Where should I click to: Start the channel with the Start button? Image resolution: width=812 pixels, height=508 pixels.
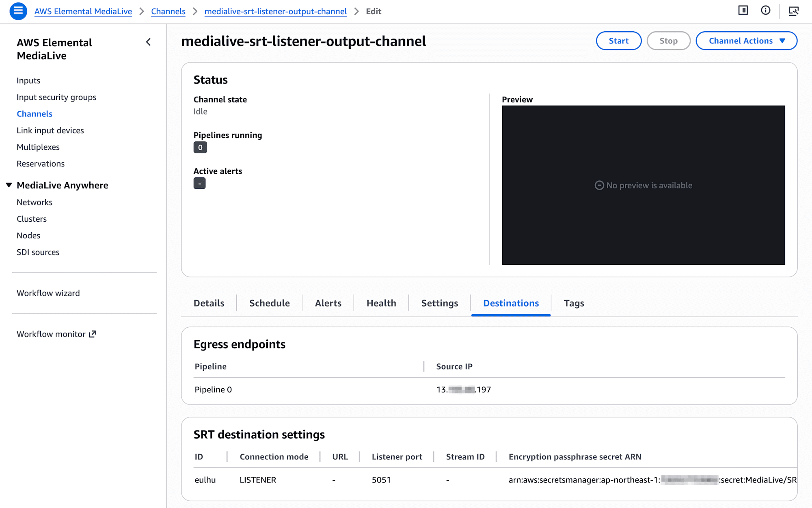[x=619, y=41]
